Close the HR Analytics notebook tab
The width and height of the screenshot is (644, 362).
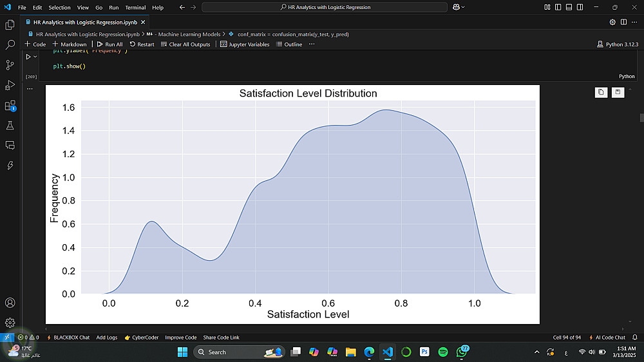coord(143,22)
